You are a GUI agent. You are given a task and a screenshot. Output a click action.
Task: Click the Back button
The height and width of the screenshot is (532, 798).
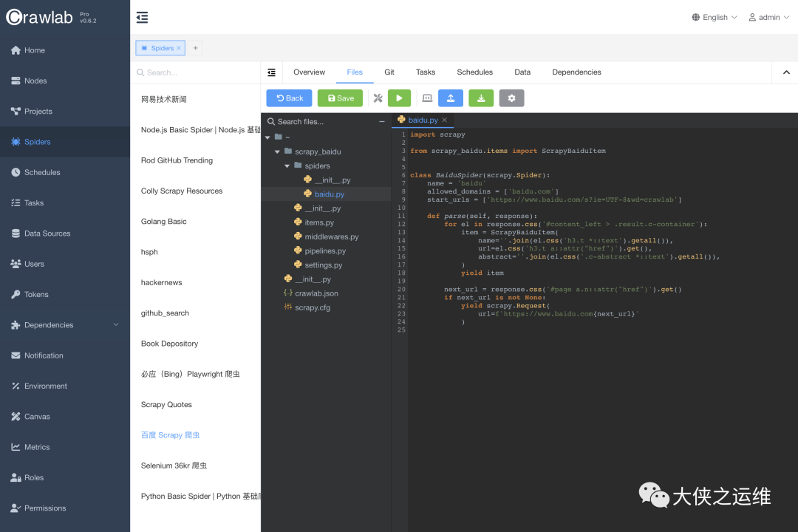(x=289, y=98)
